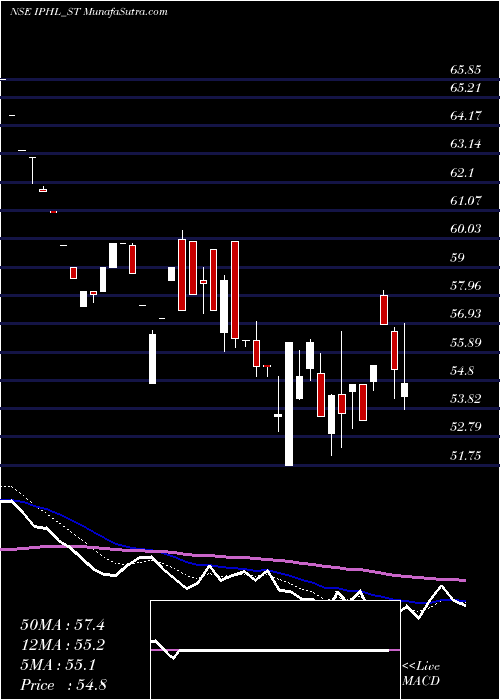
Task: Select the 63.14 price level label
Action: (466, 144)
